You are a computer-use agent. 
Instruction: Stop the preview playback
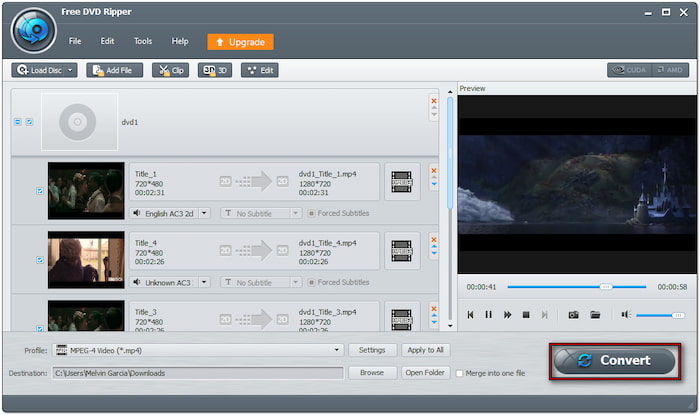point(526,315)
